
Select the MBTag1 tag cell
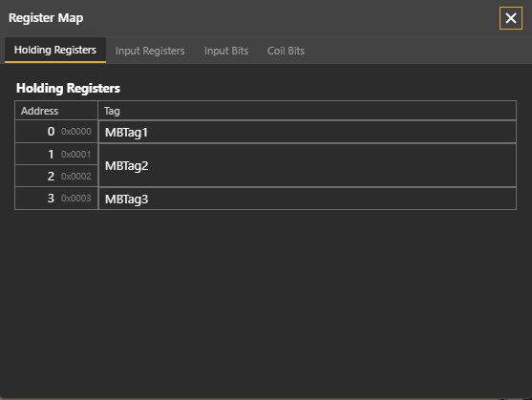pyautogui.click(x=307, y=132)
